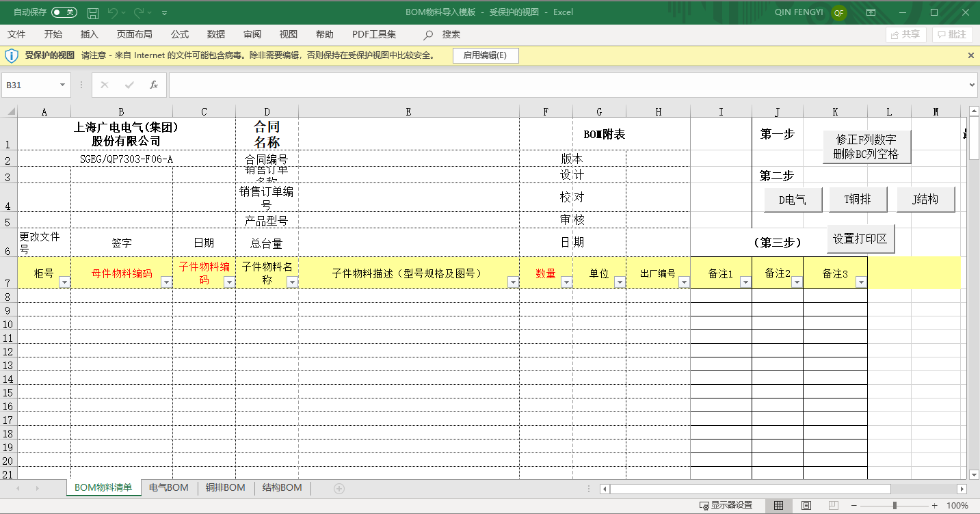This screenshot has width=980, height=514.
Task: Open 显示器设置 in the status bar
Action: [x=726, y=504]
